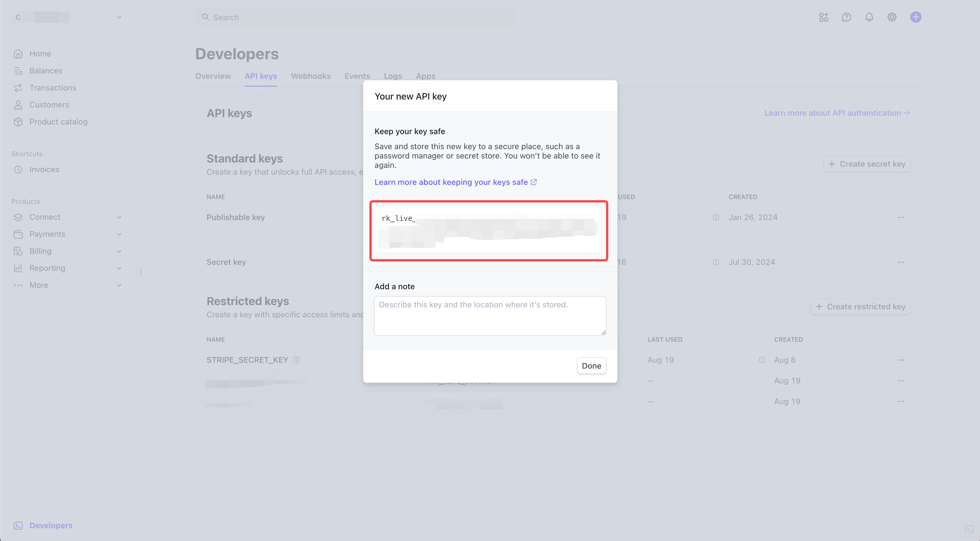Click the notifications bell icon
Viewport: 980px width, 541px height.
coord(869,17)
